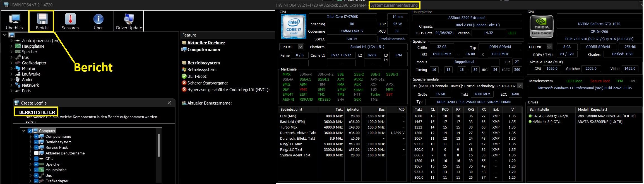Toggle CPU checkbox in Create Logfile
This screenshot has width=644, height=184.
click(x=36, y=159)
